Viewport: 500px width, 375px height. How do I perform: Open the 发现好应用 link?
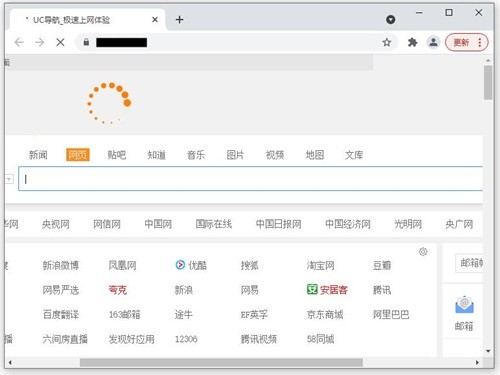click(131, 339)
